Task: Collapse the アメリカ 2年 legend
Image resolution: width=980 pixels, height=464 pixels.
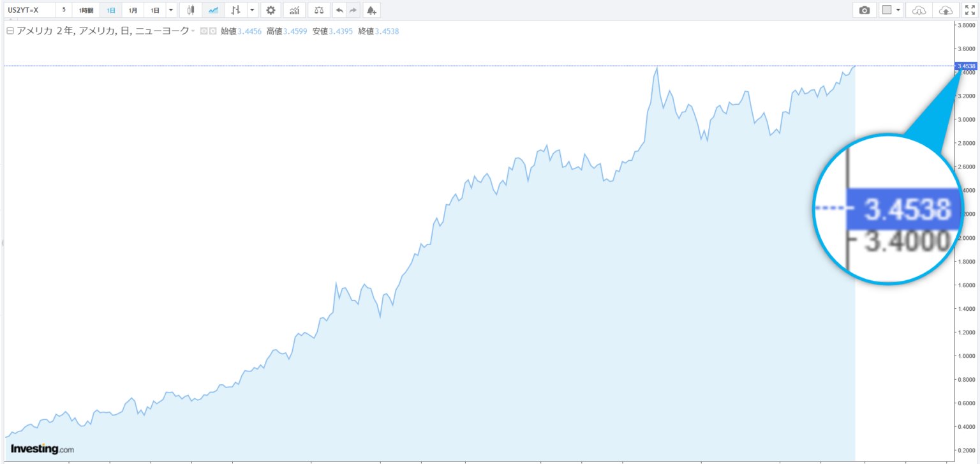Action: (10, 31)
